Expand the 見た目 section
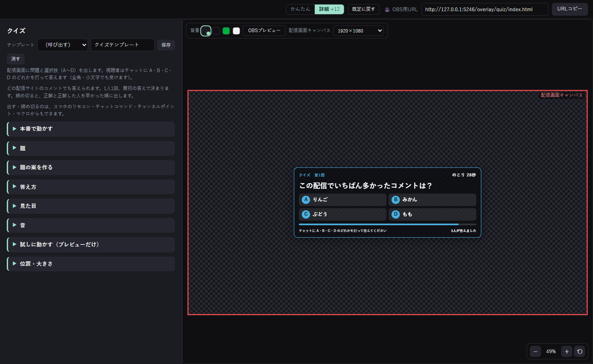The image size is (593, 364). click(91, 206)
